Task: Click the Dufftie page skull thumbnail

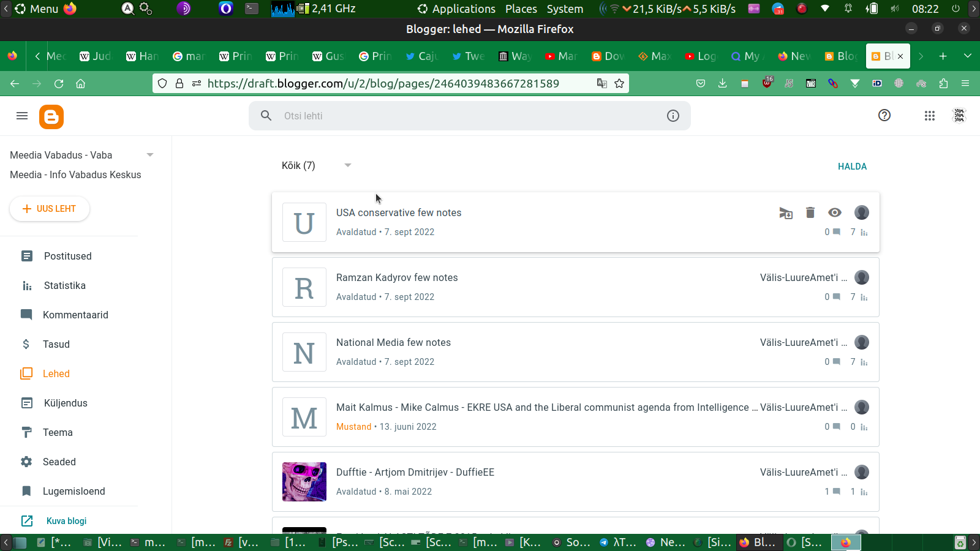Action: (x=304, y=482)
